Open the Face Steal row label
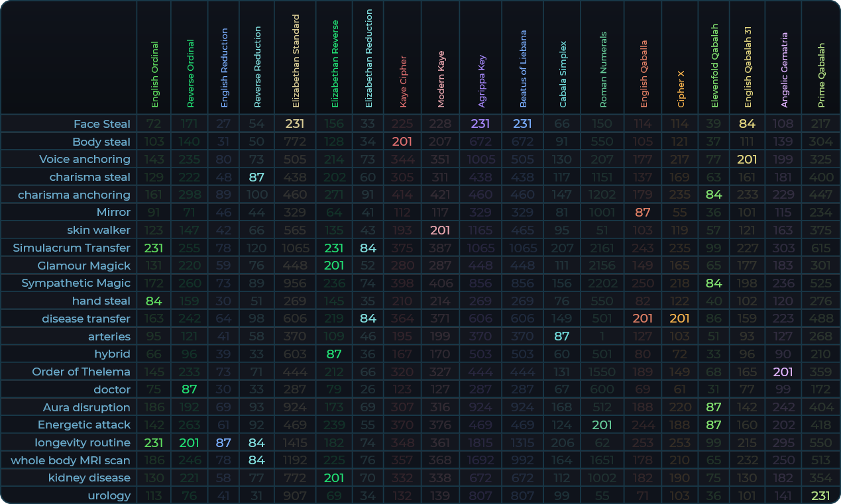The image size is (841, 504). click(x=102, y=124)
